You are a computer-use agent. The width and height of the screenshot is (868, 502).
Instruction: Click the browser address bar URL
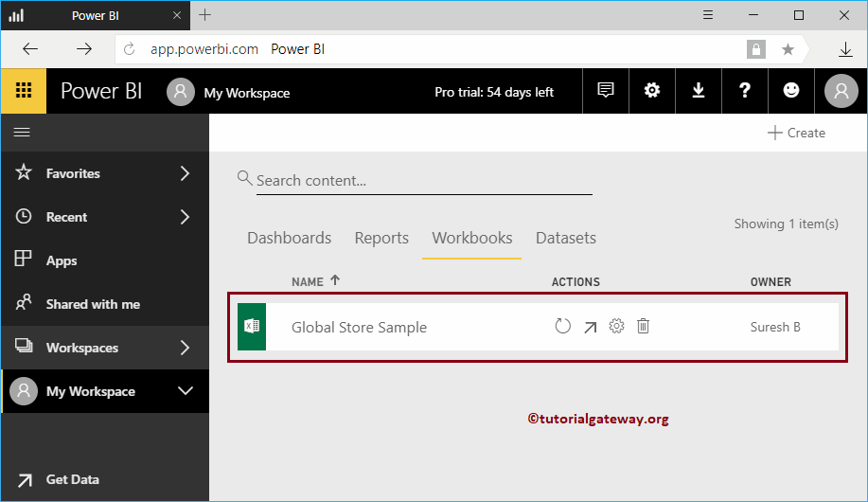tap(204, 49)
